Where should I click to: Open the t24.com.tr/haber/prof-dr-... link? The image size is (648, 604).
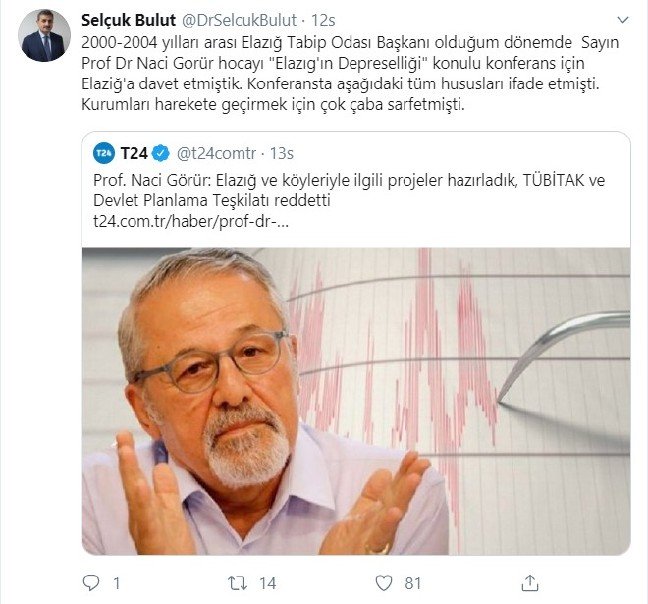[x=191, y=221]
